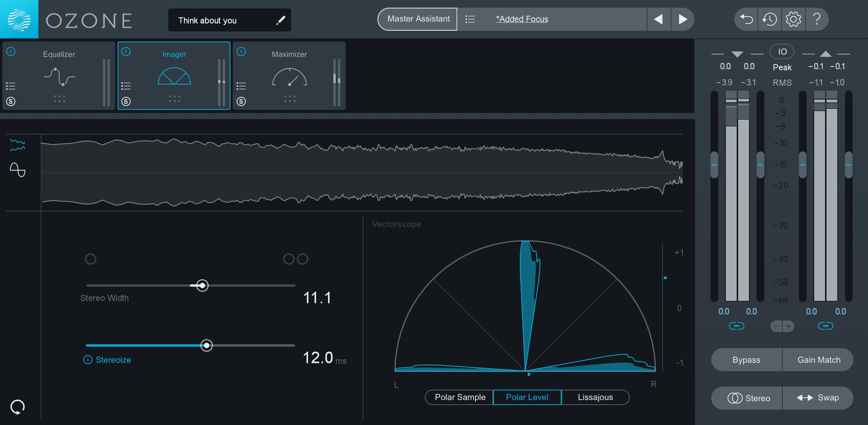This screenshot has width=868, height=425.
Task: Click the reset circular arrow icon
Action: (x=18, y=407)
